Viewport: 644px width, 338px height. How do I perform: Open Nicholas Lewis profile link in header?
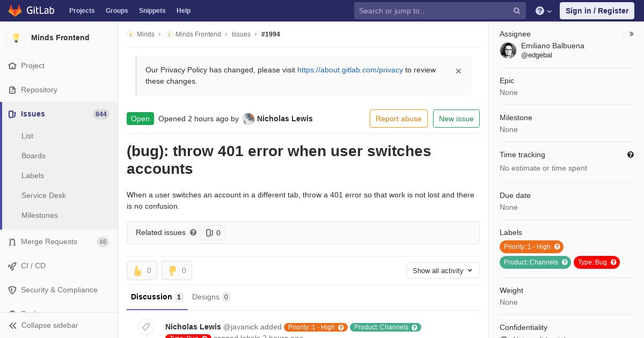coord(285,119)
